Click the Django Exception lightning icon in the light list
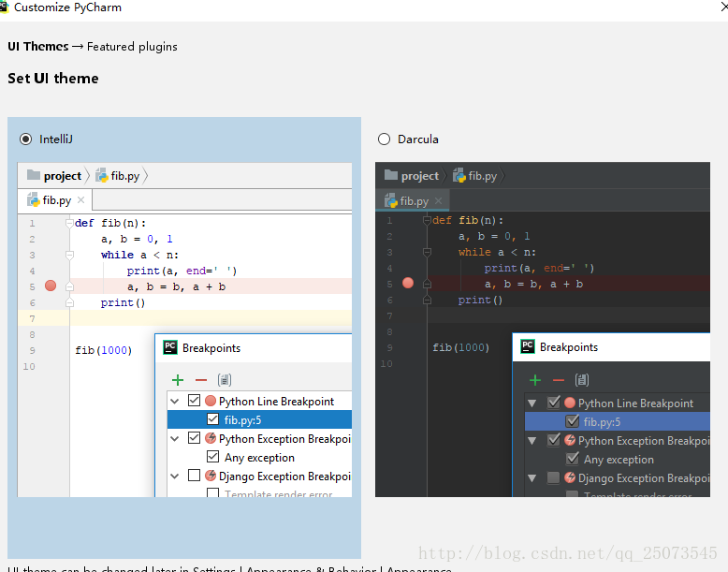 click(211, 476)
